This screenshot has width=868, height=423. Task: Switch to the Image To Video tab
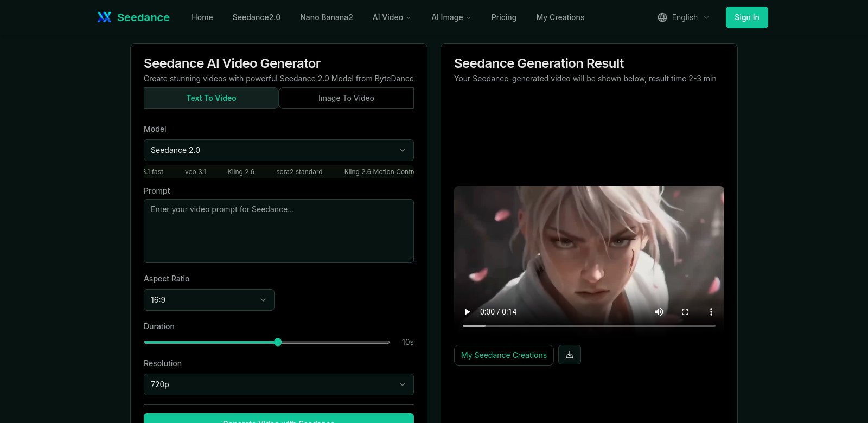click(x=346, y=98)
